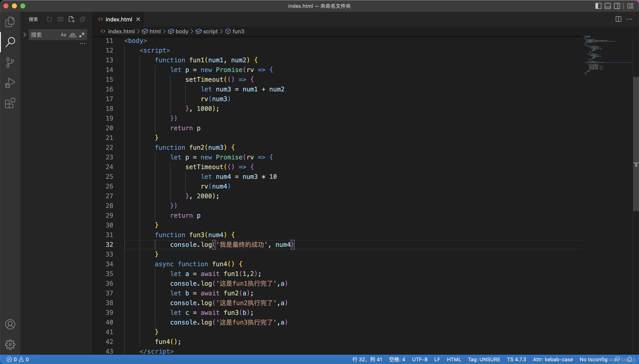Expand the replace field chevron

24,35
